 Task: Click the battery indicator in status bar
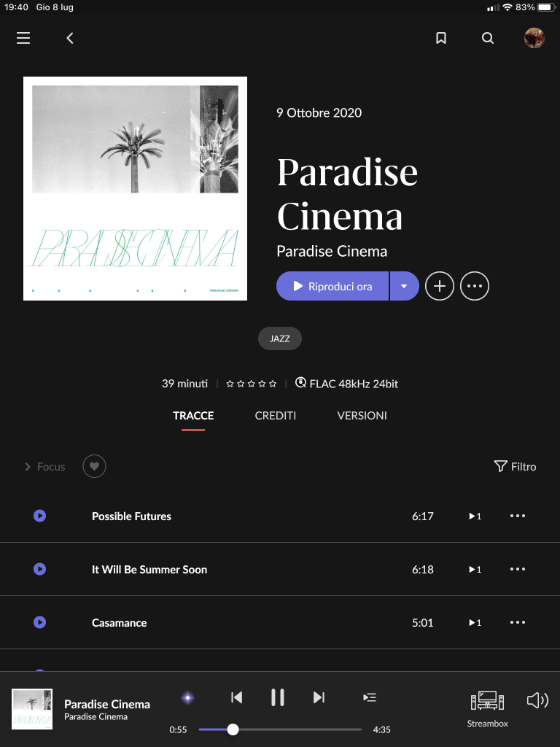click(547, 7)
